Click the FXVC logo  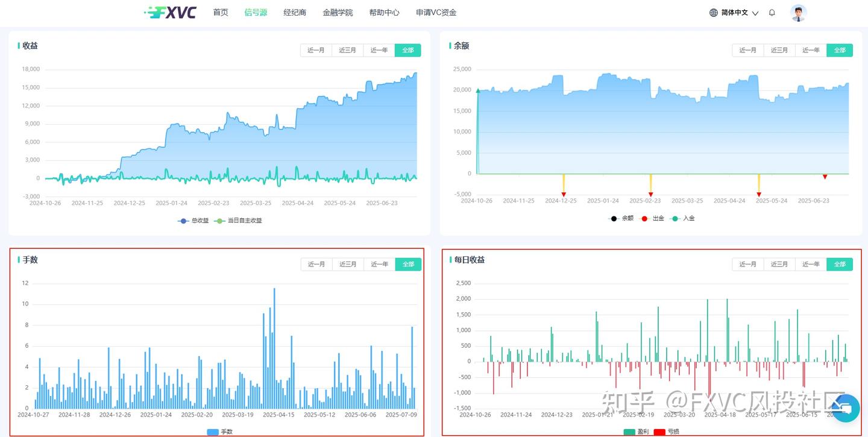point(171,12)
